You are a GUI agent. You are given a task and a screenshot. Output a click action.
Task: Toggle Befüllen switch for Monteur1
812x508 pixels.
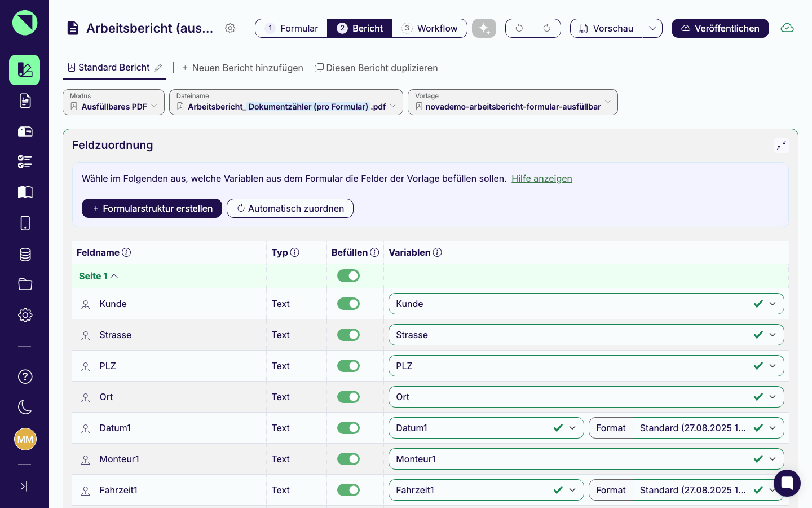point(348,459)
